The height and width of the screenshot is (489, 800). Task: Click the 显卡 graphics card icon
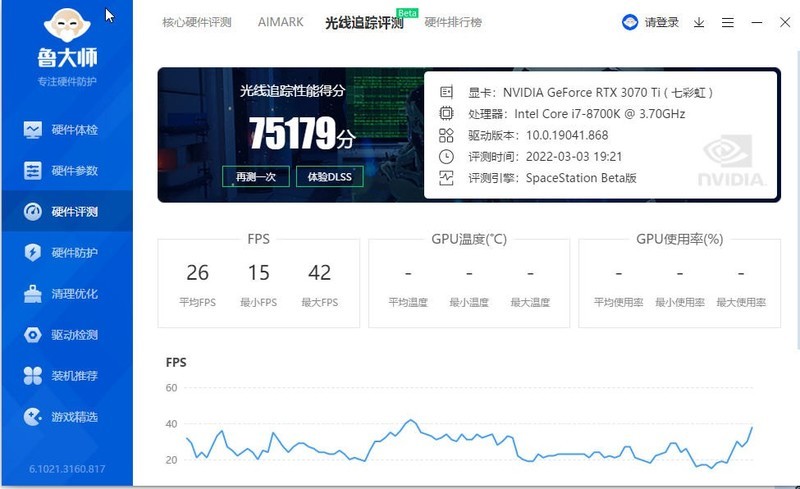pos(446,92)
